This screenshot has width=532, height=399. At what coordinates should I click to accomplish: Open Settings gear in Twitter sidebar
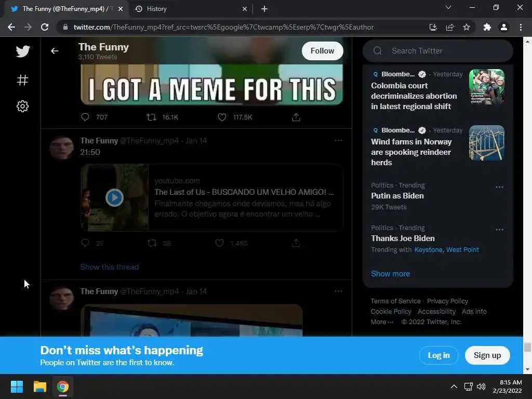[x=22, y=106]
